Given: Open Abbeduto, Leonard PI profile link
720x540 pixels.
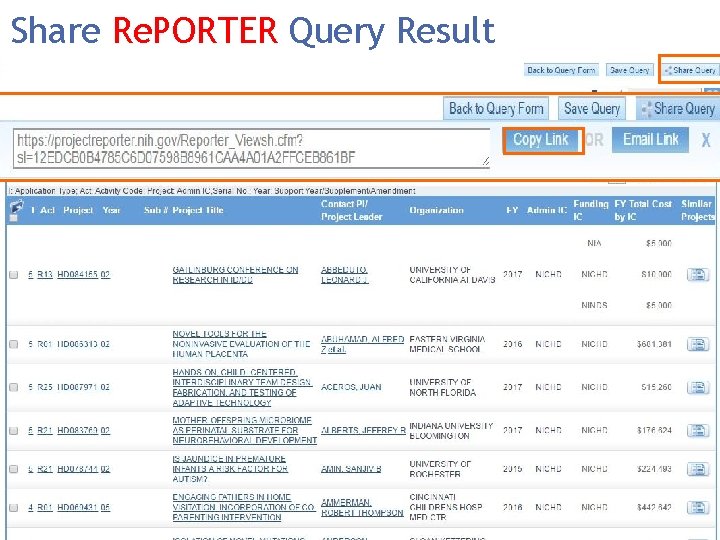Looking at the screenshot, I should [x=344, y=275].
